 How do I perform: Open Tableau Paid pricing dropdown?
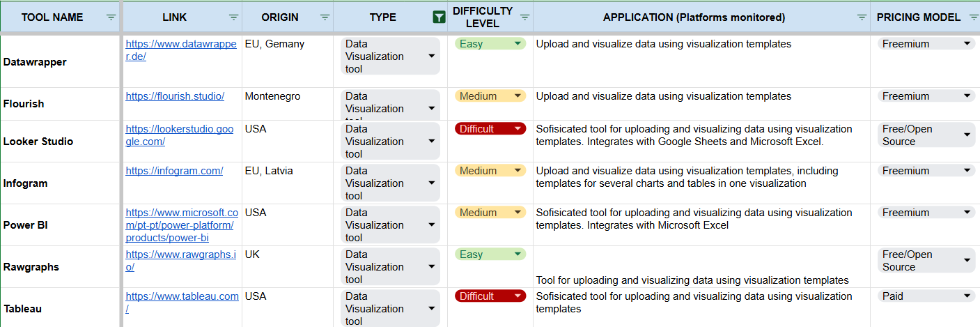click(x=926, y=296)
